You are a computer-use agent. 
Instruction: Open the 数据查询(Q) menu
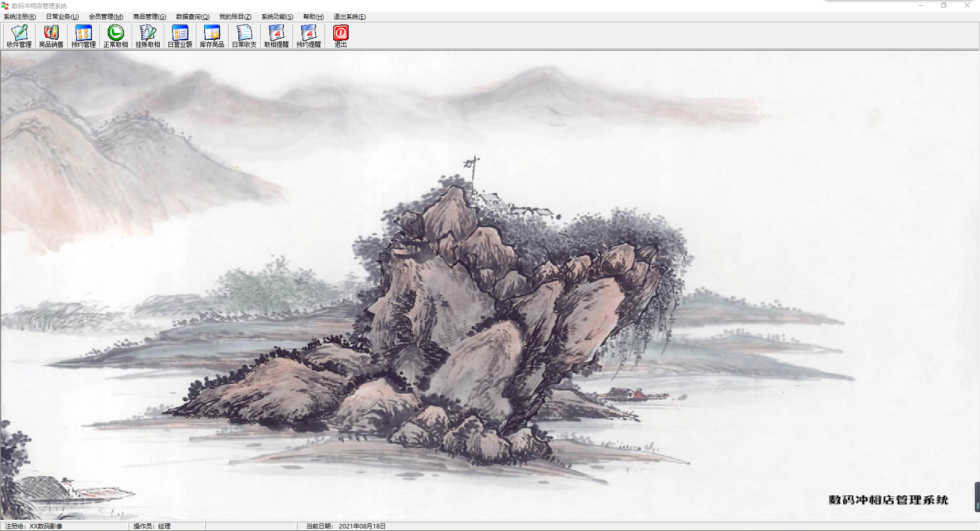click(x=193, y=17)
